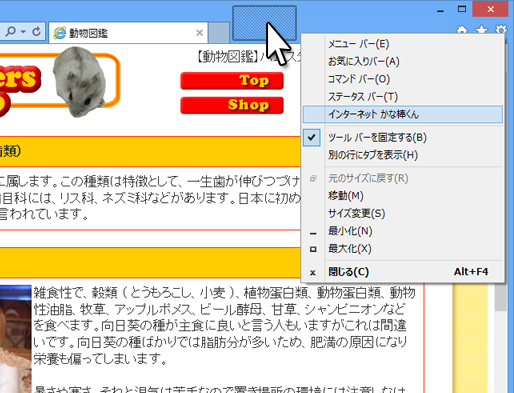Open the Home icon in toolbar

coord(462,30)
